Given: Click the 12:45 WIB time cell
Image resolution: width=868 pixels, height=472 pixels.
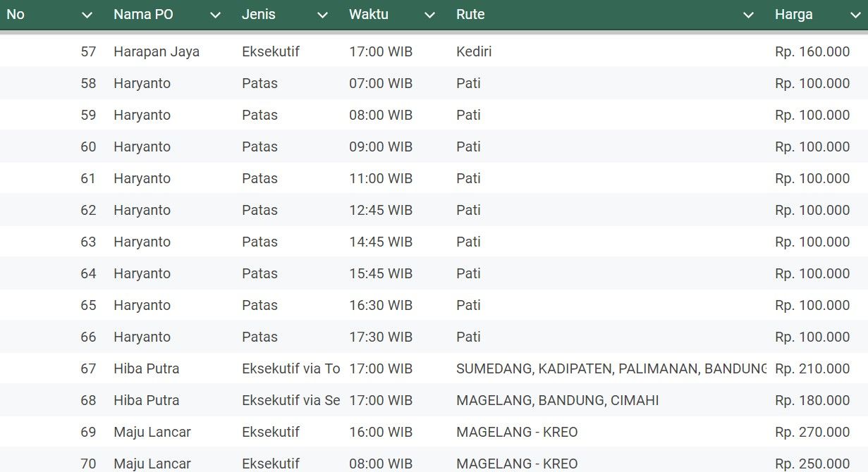Looking at the screenshot, I should tap(381, 210).
